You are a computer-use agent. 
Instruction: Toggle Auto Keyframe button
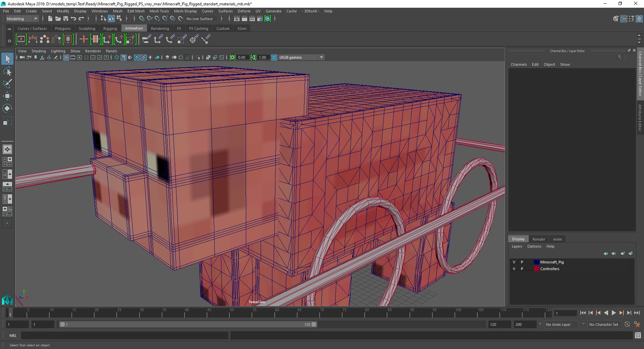click(x=627, y=325)
